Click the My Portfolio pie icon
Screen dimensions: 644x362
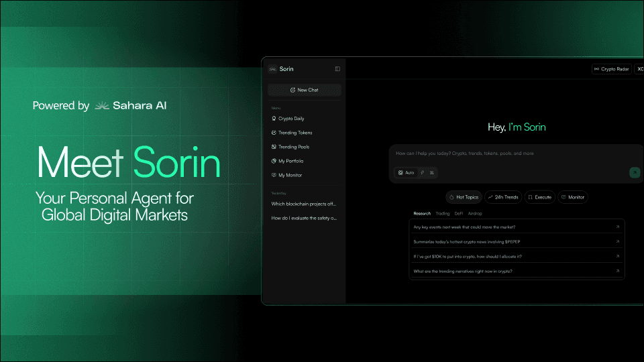coord(274,161)
